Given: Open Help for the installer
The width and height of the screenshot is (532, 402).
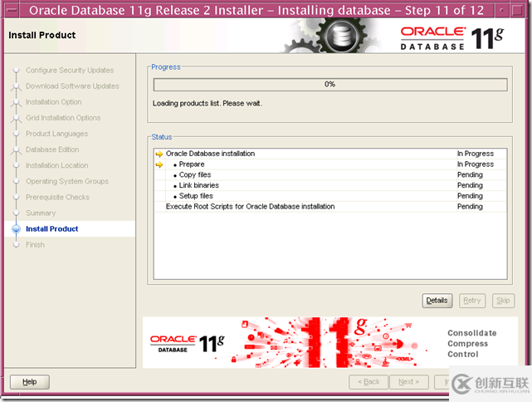Looking at the screenshot, I should pyautogui.click(x=30, y=382).
